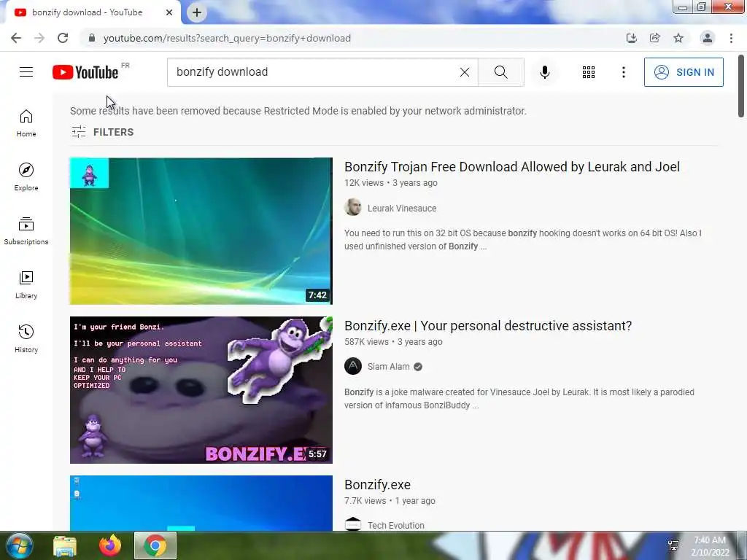Open the Chrome profile avatar
Screen dimensions: 747x560
[x=708, y=38]
